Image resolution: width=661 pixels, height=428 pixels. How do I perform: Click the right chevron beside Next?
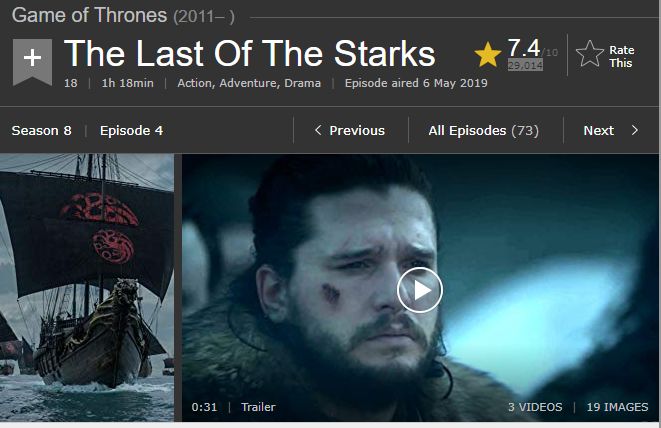pyautogui.click(x=634, y=130)
